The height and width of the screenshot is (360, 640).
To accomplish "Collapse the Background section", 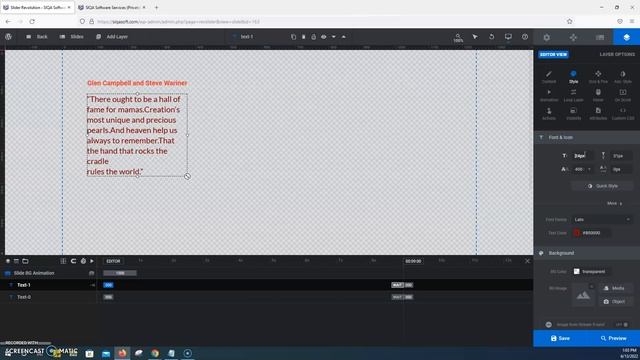I will [587, 253].
